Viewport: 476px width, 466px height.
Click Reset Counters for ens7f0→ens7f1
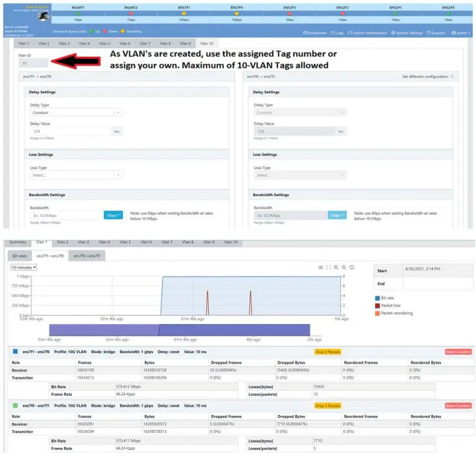coord(459,406)
